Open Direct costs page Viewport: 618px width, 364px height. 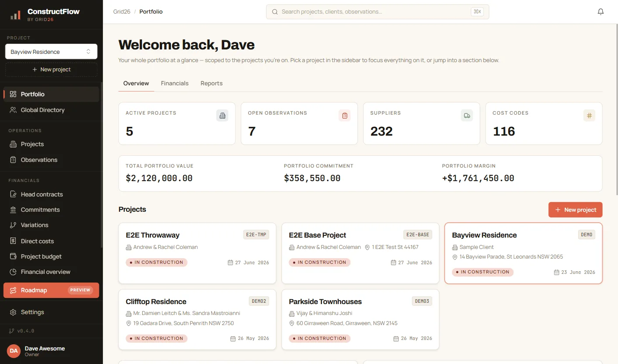coord(51,241)
